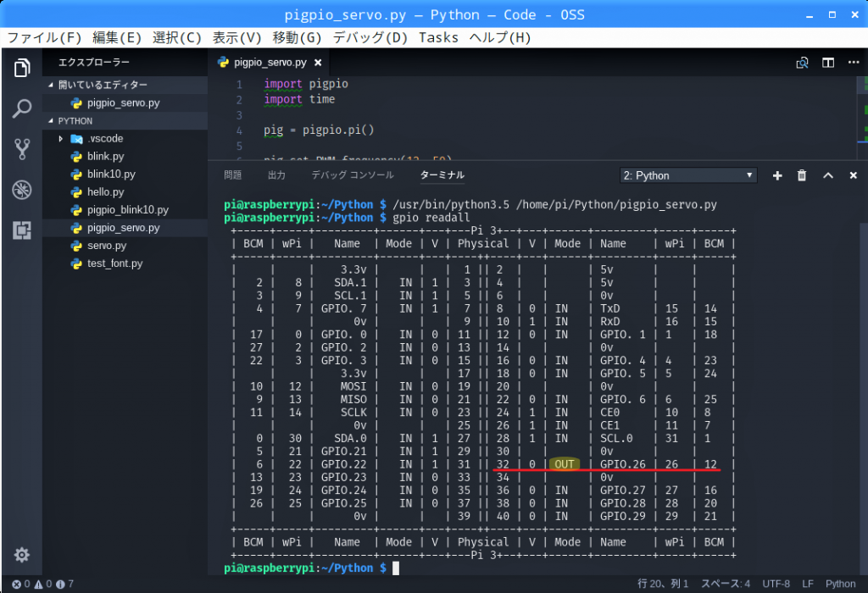Image resolution: width=868 pixels, height=593 pixels.
Task: Open the Explorer view in activity bar
Action: pos(22,69)
